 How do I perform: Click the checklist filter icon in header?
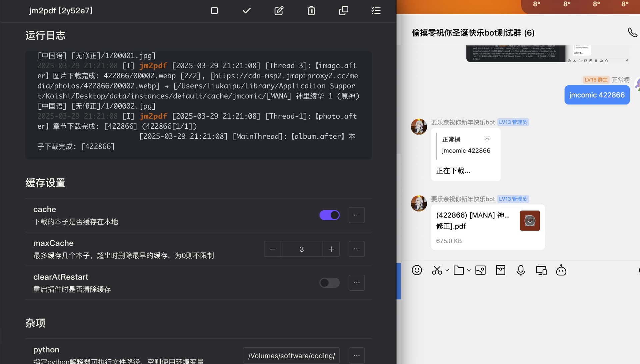(376, 11)
